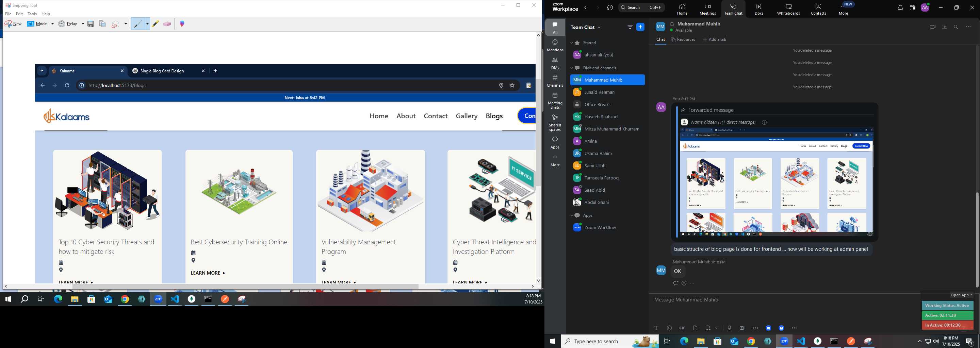Open the Pen options dropdown arrow
This screenshot has width=980, height=348.
click(x=147, y=24)
